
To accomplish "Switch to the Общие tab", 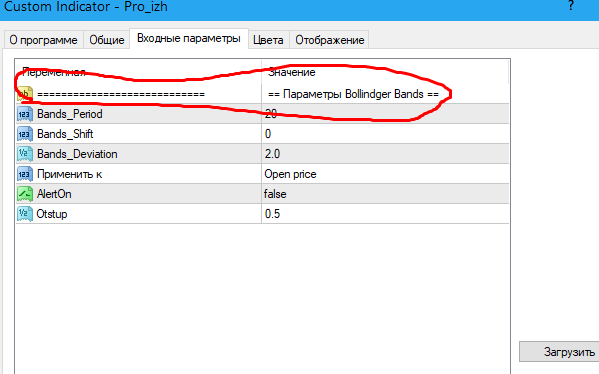I will tap(107, 40).
